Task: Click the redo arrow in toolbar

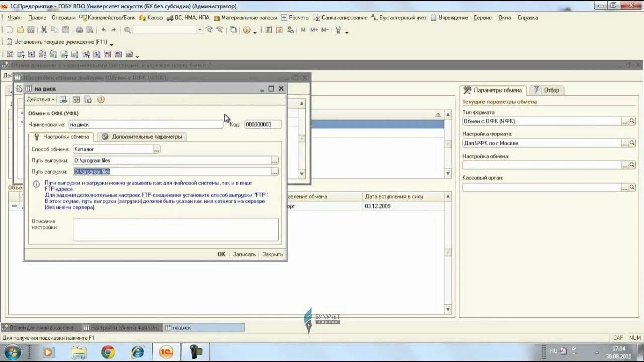Action: tap(114, 30)
